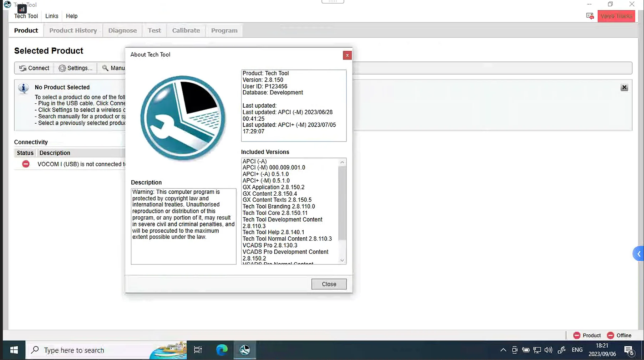
Task: Click the network icon in system tray
Action: click(537, 350)
